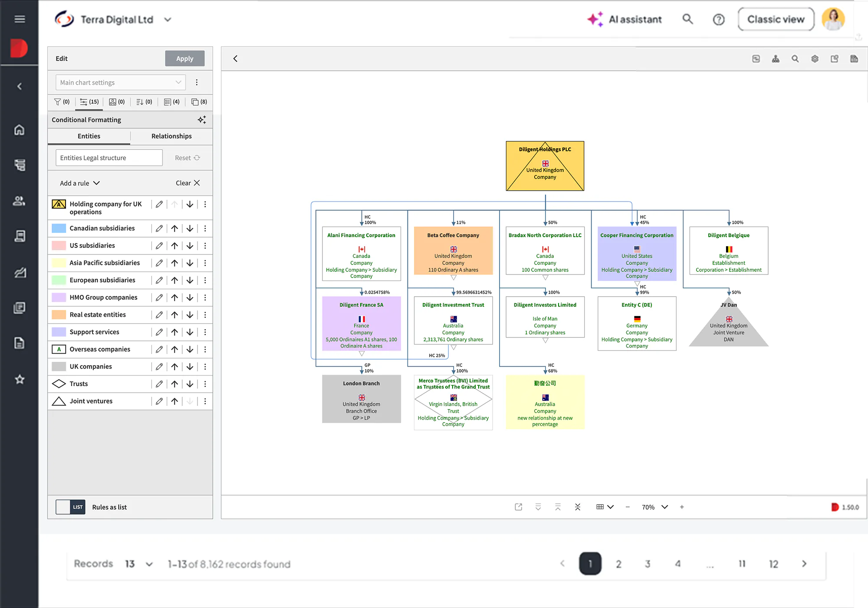Click the home icon in sidebar
The height and width of the screenshot is (608, 868).
20,130
